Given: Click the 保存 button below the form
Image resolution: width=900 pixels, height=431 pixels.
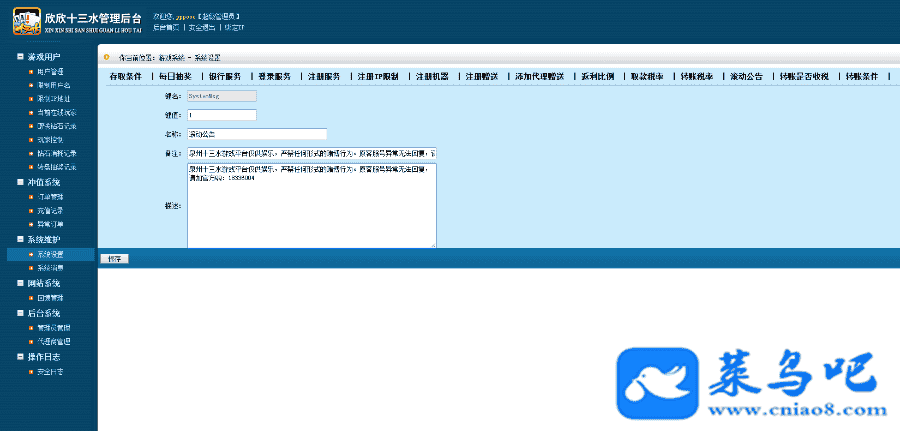Looking at the screenshot, I should 113,259.
